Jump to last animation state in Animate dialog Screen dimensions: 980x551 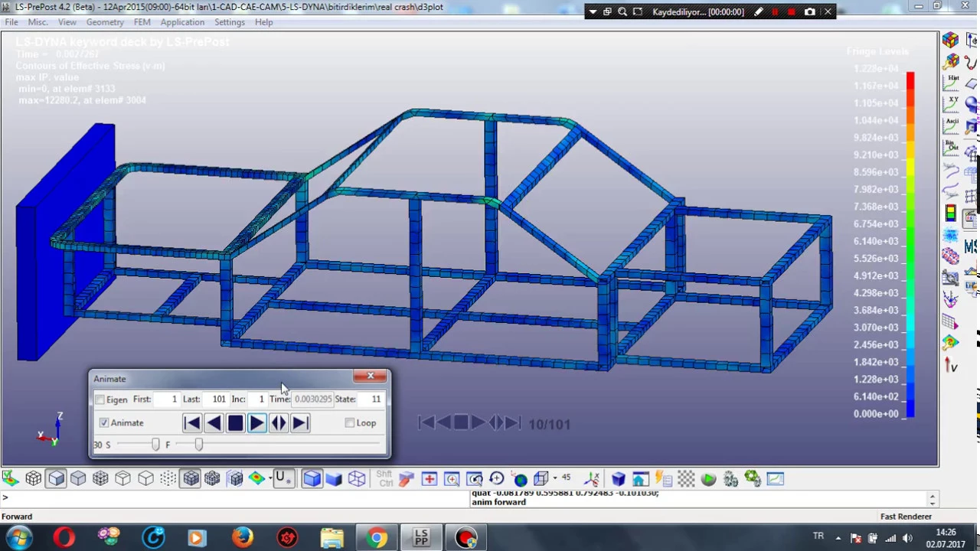[x=299, y=422]
